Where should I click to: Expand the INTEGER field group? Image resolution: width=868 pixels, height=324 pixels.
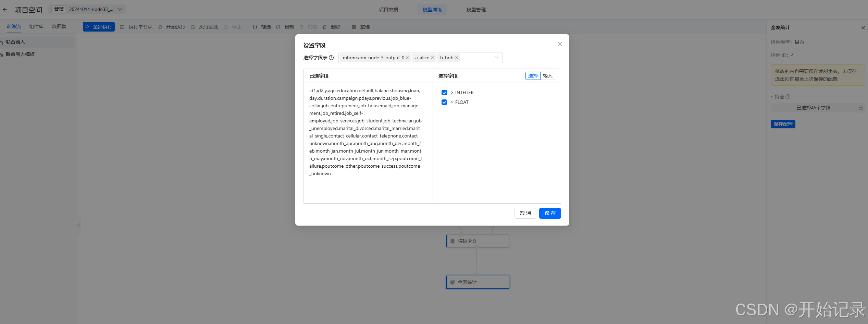coord(452,93)
